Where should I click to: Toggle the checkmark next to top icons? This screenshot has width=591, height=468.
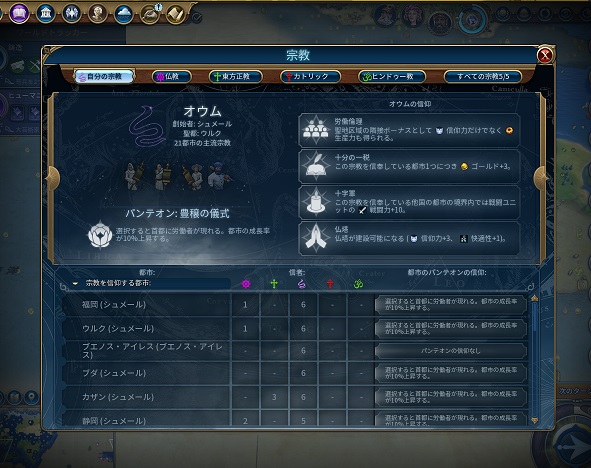pos(197,17)
